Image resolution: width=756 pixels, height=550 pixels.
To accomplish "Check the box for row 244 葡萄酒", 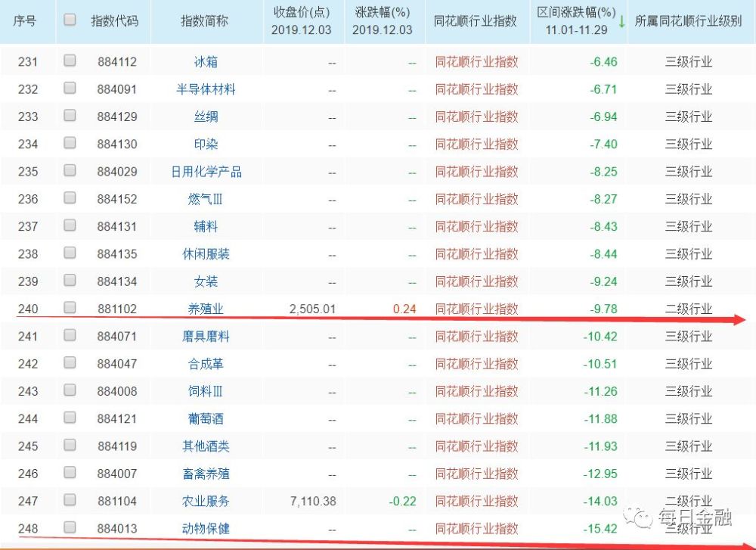I will coord(70,418).
